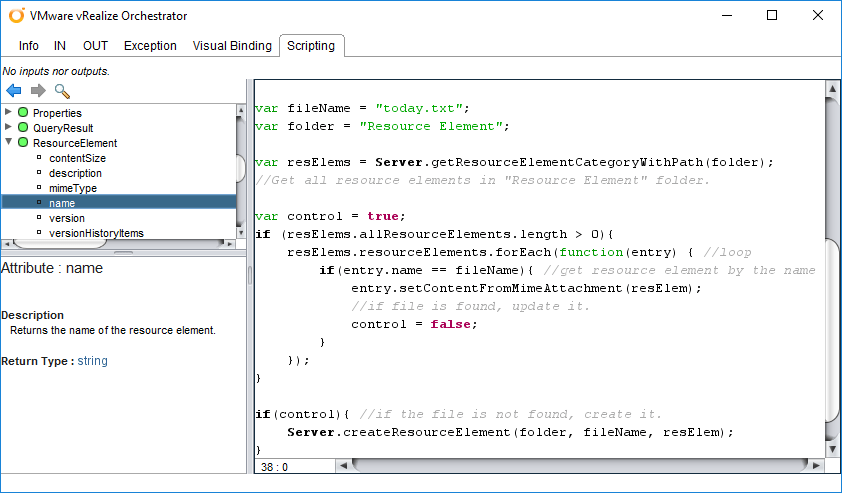Select the versionHistoryItems attribute
The width and height of the screenshot is (842, 493).
click(x=96, y=233)
